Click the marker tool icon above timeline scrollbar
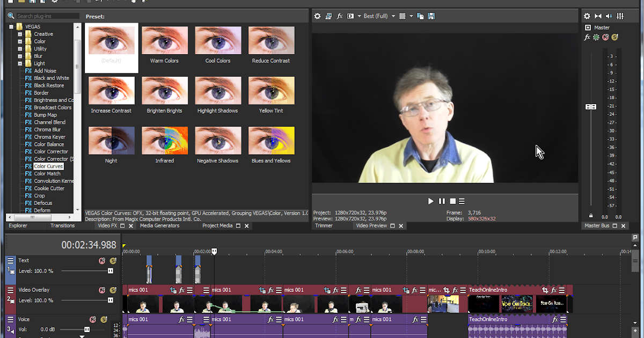644x338 pixels. tap(635, 237)
